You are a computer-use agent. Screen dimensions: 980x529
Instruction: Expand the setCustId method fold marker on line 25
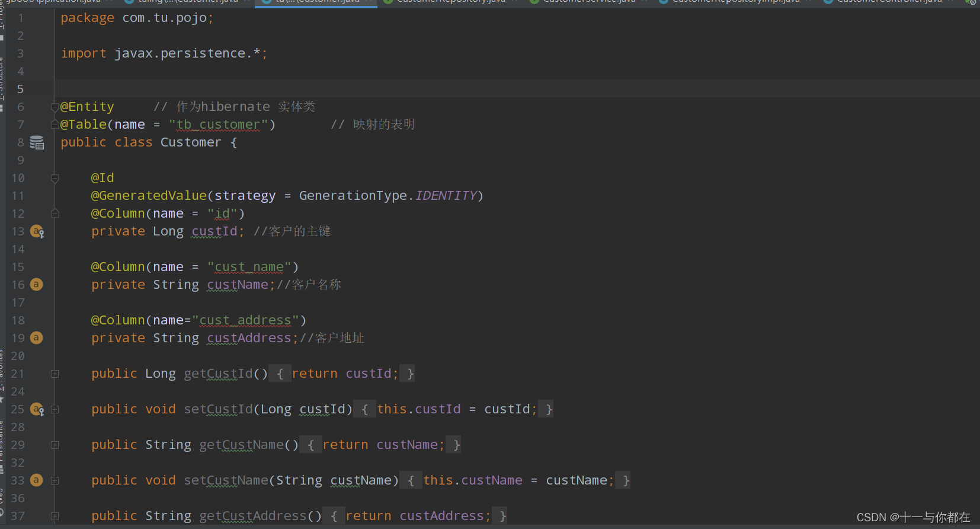[x=55, y=409]
